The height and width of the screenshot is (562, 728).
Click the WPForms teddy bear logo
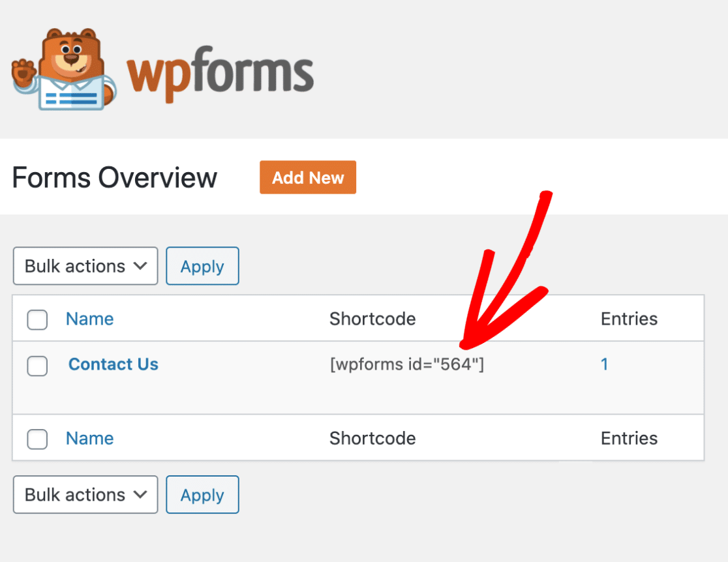pos(62,68)
